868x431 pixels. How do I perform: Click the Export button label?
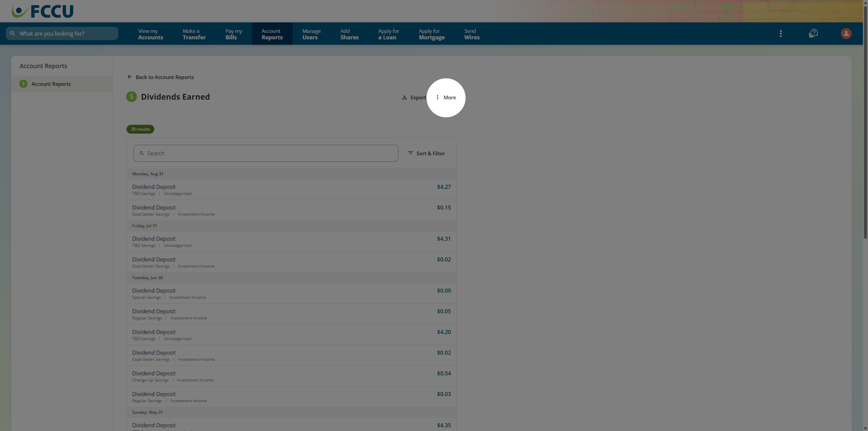pos(418,97)
